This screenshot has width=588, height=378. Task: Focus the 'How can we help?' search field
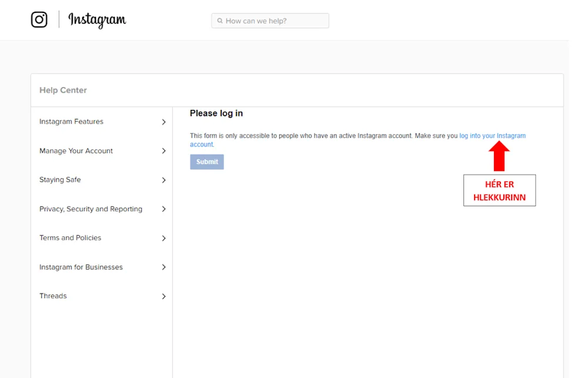(x=270, y=21)
